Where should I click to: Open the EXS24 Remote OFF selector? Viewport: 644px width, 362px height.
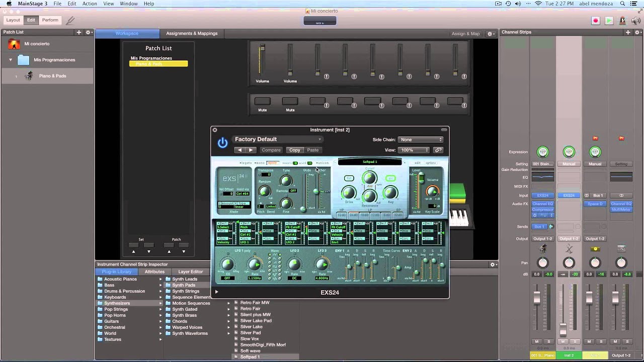point(293,191)
